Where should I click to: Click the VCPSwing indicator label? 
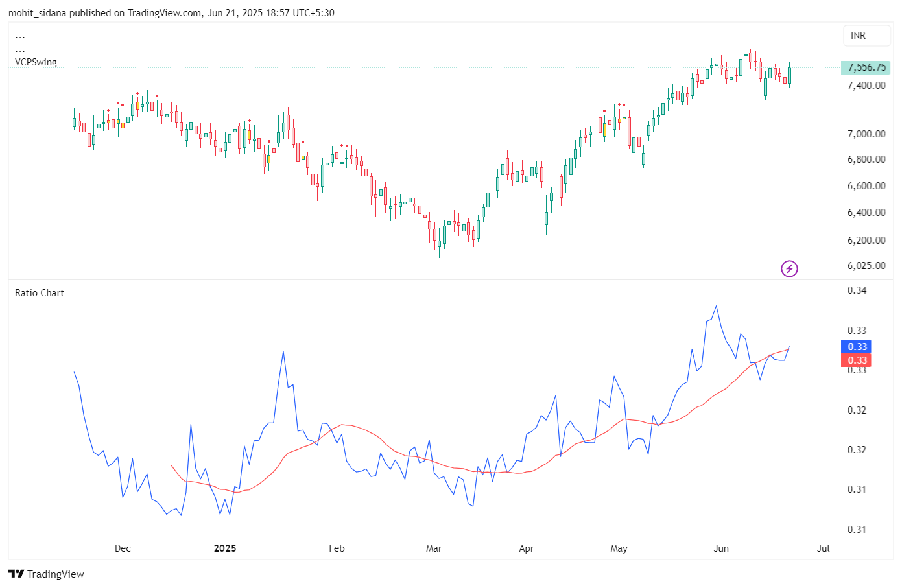[x=36, y=62]
